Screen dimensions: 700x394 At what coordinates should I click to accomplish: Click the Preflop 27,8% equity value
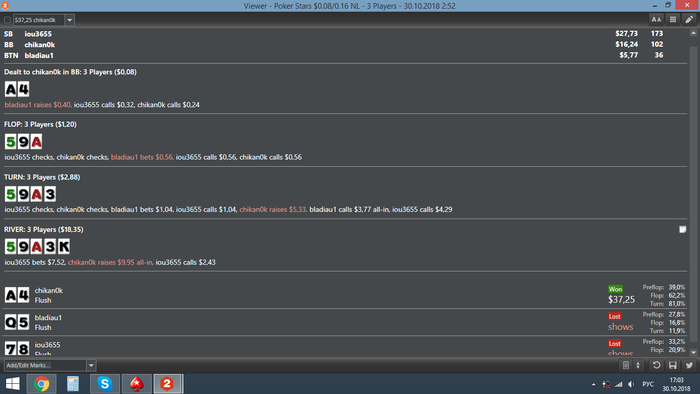677,314
